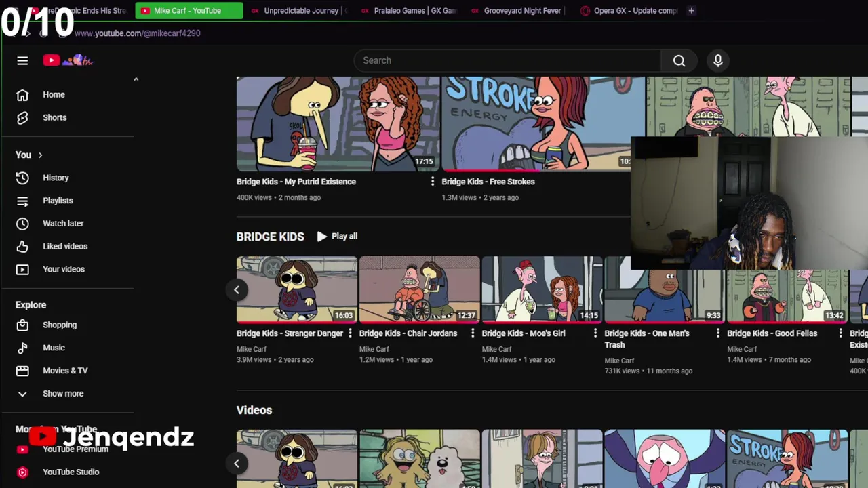Open Stranger Danger thumbnail 16:03
Screen dimensions: 868x488
(297, 289)
